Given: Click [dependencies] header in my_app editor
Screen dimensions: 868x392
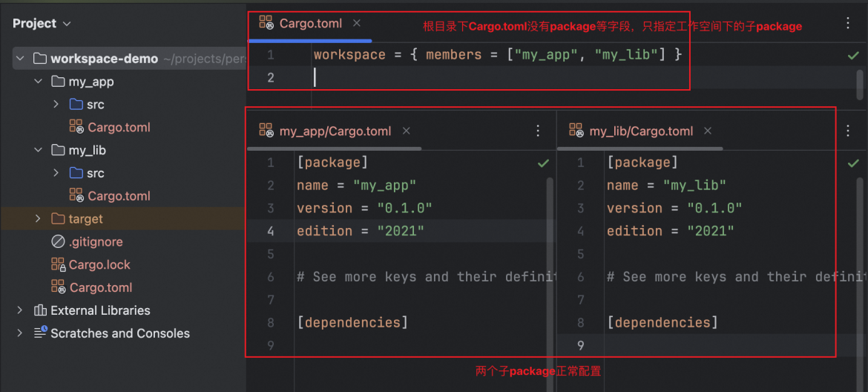Looking at the screenshot, I should point(352,322).
